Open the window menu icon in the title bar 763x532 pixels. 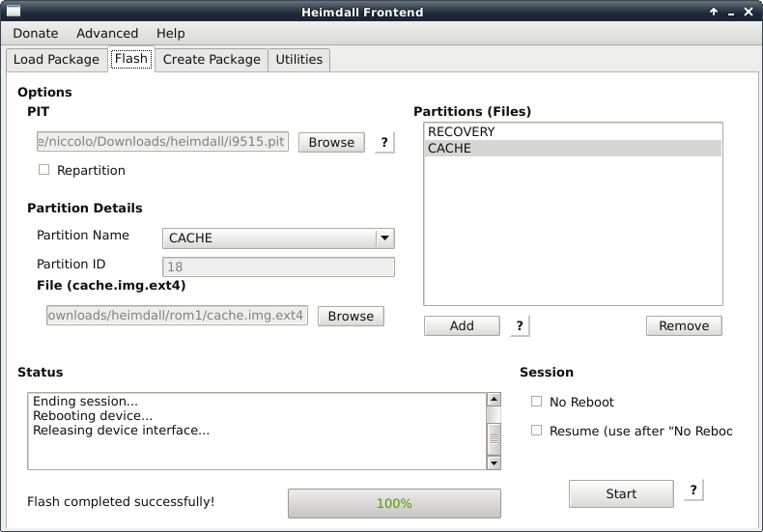click(x=14, y=12)
